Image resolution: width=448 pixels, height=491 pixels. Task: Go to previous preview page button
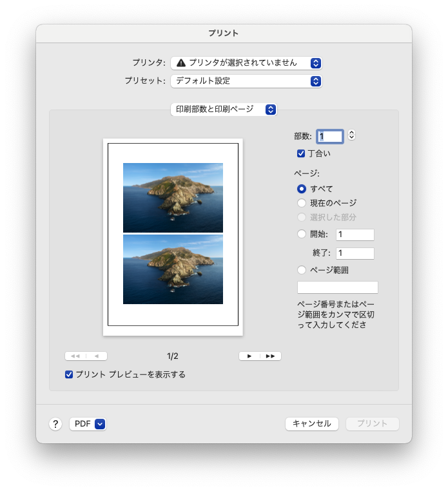[x=97, y=356]
